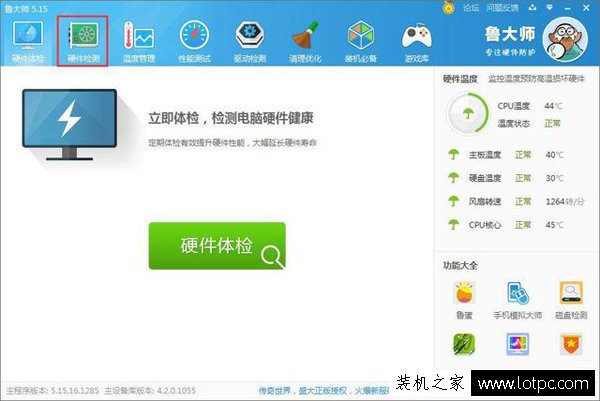Image resolution: width=600 pixels, height=401 pixels.
Task: Select 主板温度 40℃ value
Action: [554, 155]
